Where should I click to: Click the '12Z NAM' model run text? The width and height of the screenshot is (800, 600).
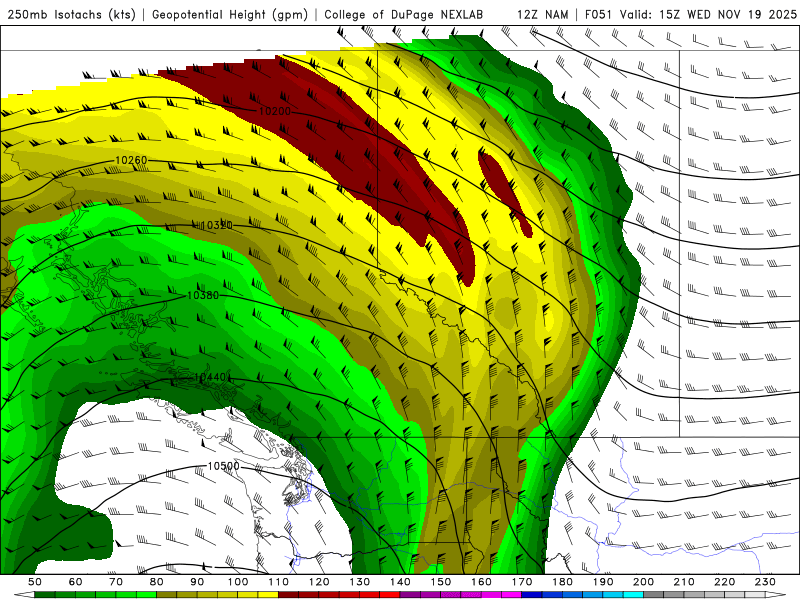click(x=542, y=15)
